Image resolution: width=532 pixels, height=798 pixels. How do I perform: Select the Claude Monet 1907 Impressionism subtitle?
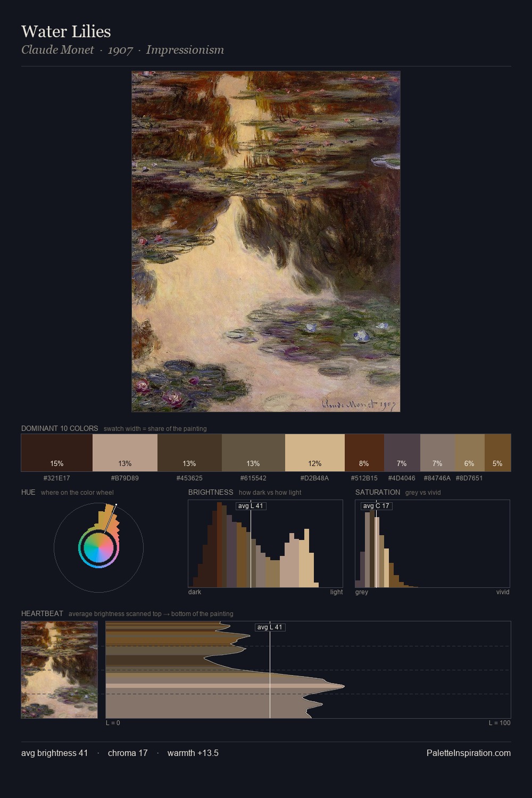click(x=122, y=50)
